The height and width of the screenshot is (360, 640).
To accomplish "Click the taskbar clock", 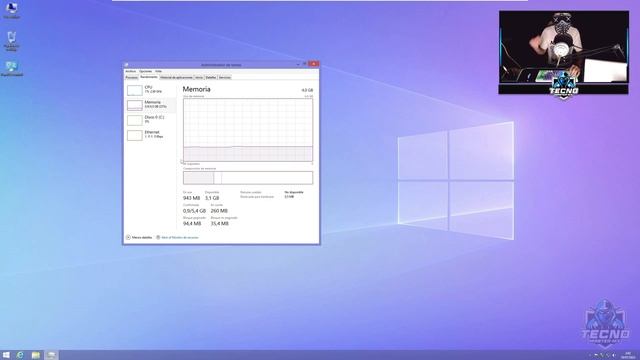I will 628,355.
